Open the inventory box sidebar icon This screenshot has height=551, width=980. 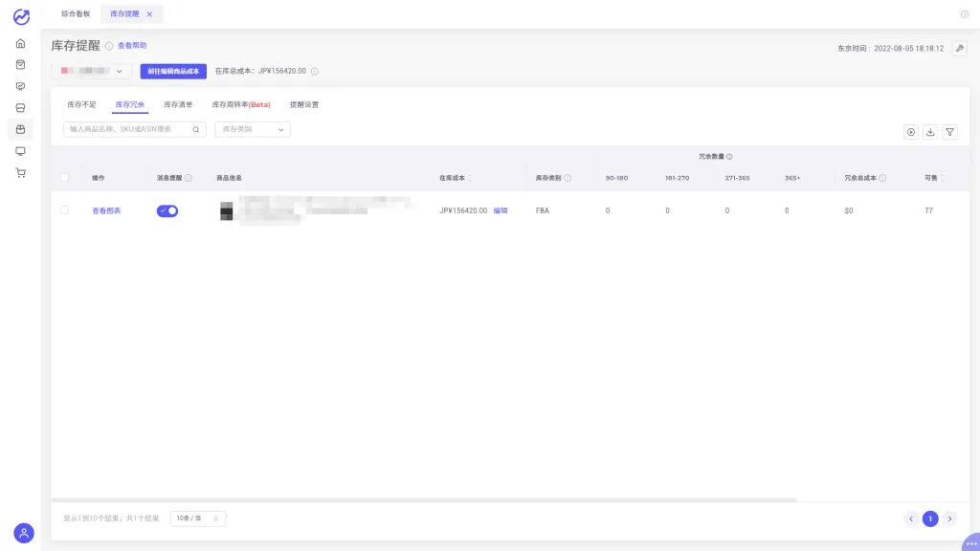click(21, 129)
